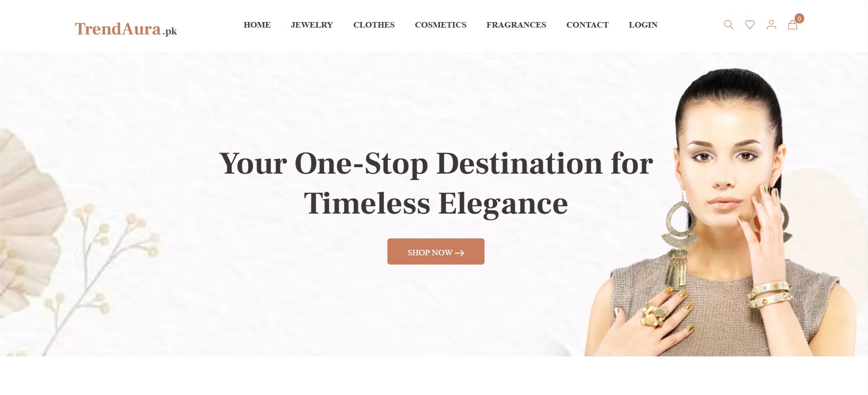Go to the Home menu item
This screenshot has height=395, width=868.
coord(257,25)
